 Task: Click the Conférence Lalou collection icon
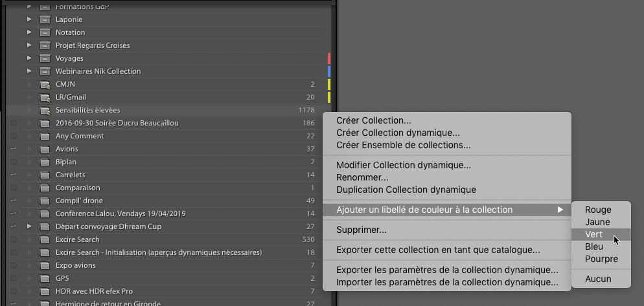pos(44,213)
